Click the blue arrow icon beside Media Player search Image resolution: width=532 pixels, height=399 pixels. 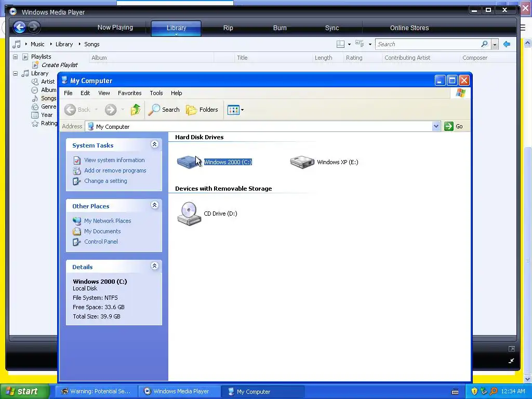tap(507, 44)
